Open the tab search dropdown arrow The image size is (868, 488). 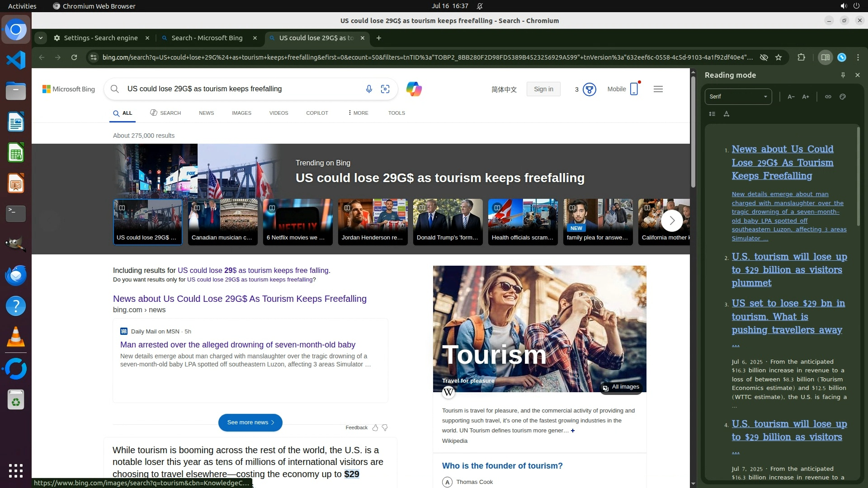[41, 38]
